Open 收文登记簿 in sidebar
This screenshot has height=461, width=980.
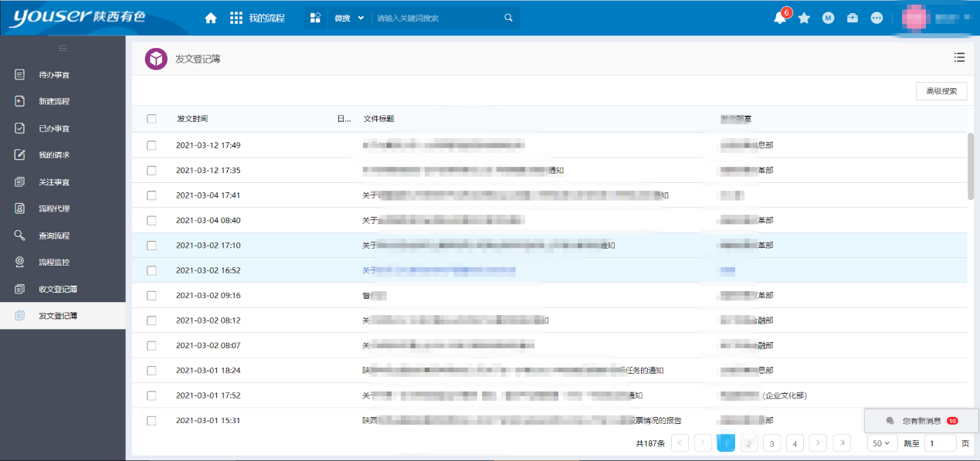58,289
